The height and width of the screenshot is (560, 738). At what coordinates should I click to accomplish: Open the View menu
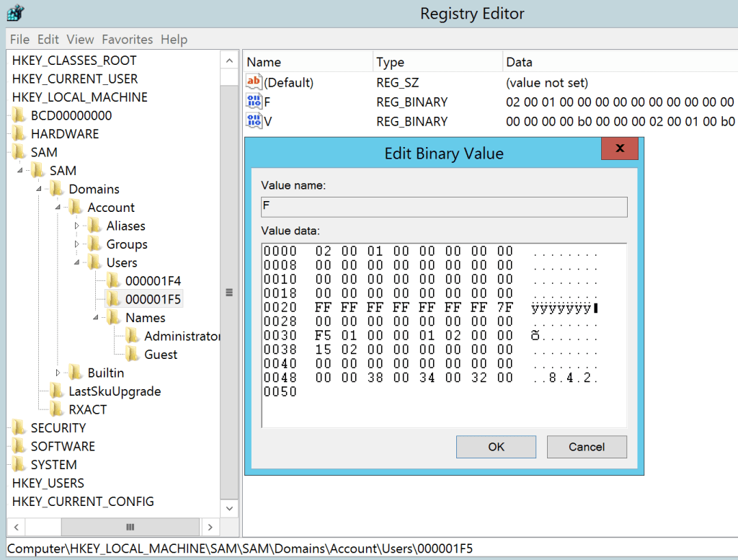tap(81, 40)
